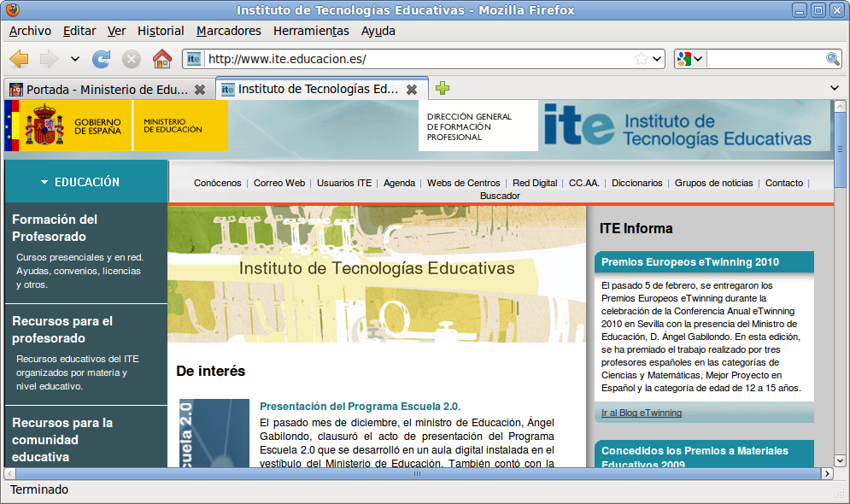Open Premios Europeos eTwinning 2010 heading

coord(690,262)
